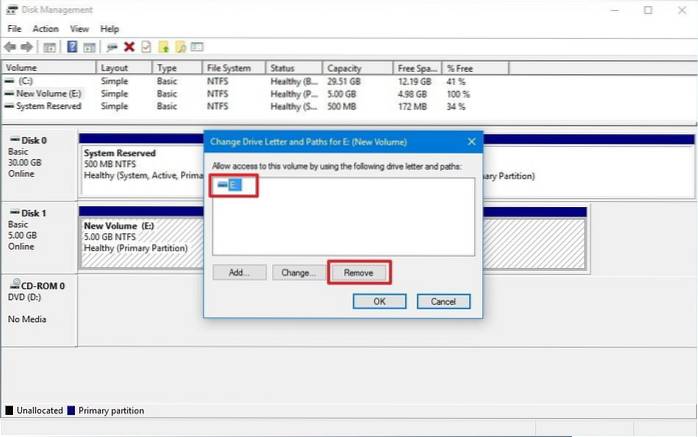Open the View menu
Screen dimensions: 698x437
pos(79,29)
